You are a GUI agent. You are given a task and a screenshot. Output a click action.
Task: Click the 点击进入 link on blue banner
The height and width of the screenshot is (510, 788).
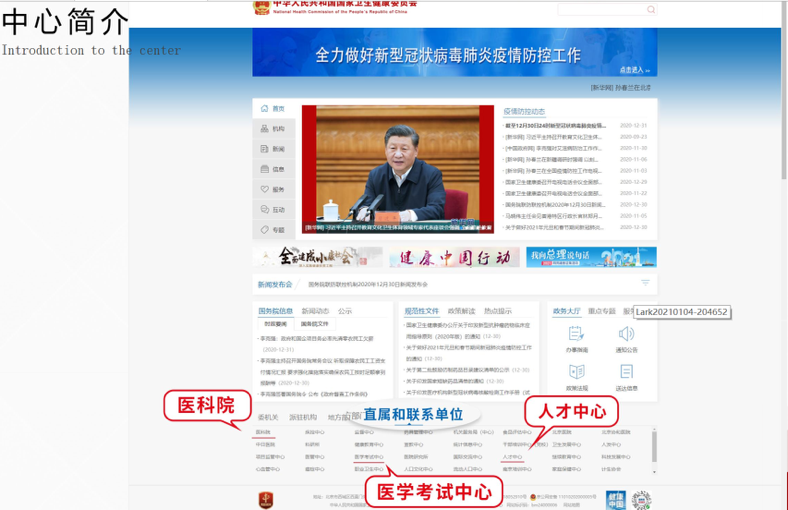634,70
